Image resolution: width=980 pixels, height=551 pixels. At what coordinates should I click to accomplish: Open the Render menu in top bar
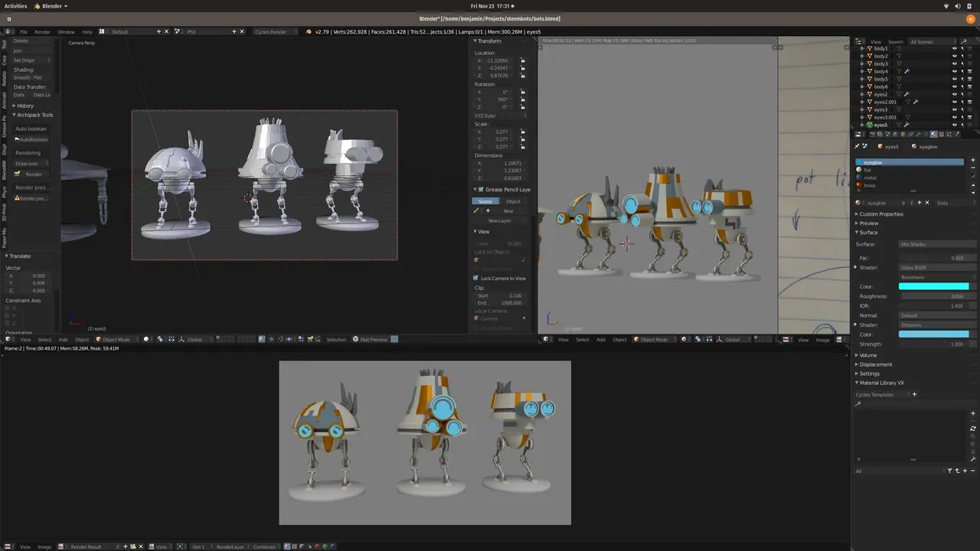coord(43,31)
